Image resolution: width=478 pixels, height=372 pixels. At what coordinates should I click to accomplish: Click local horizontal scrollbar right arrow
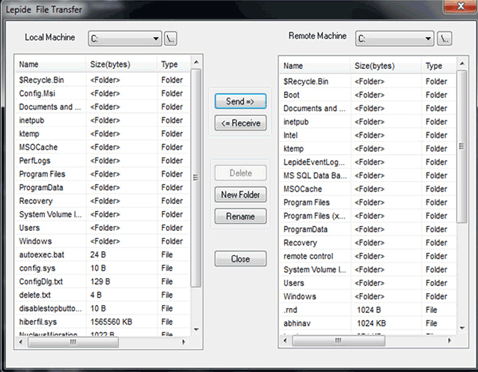coord(183,342)
